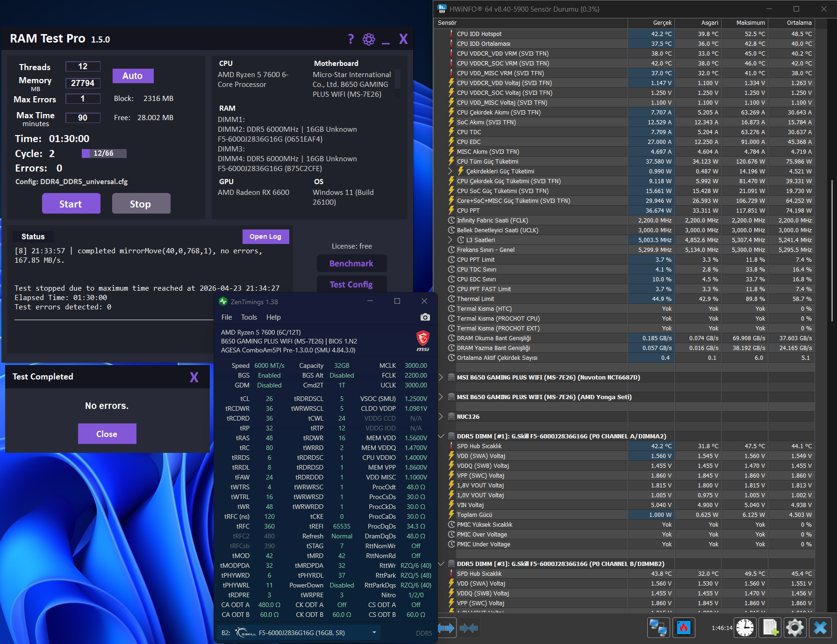This screenshot has height=644, width=837.
Task: Take a ZenTimings screenshot with camera icon
Action: (x=425, y=317)
